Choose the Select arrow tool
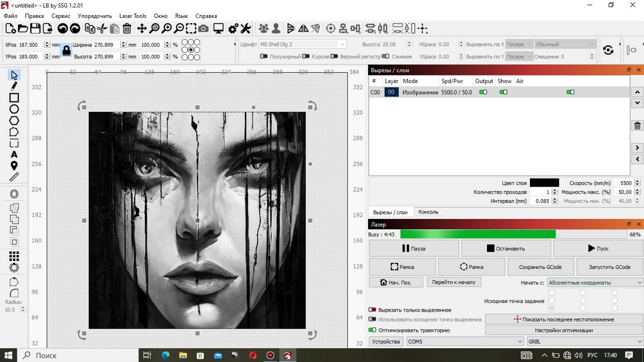This screenshot has width=644, height=362. coord(14,75)
